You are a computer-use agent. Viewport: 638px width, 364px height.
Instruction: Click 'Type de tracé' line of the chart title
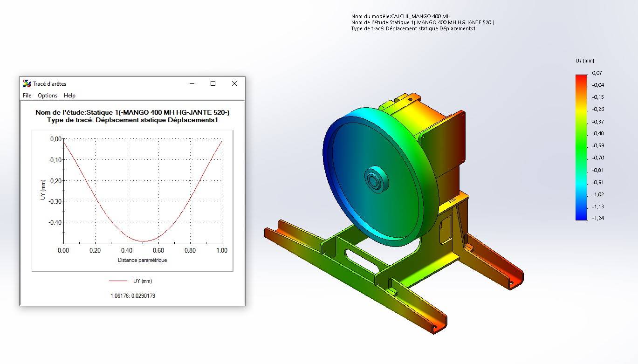(132, 120)
